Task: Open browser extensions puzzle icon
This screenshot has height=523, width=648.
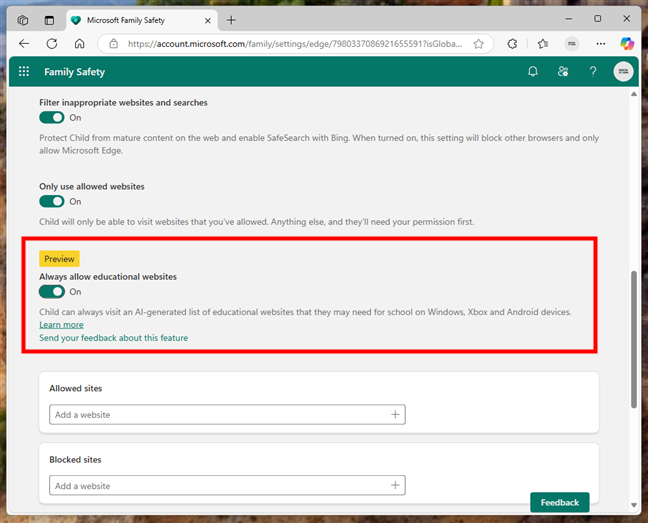Action: click(512, 44)
